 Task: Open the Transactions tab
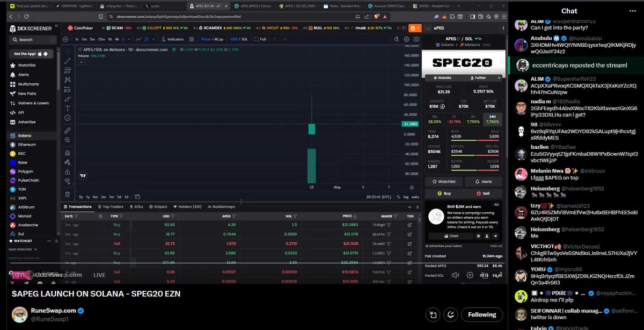78,207
